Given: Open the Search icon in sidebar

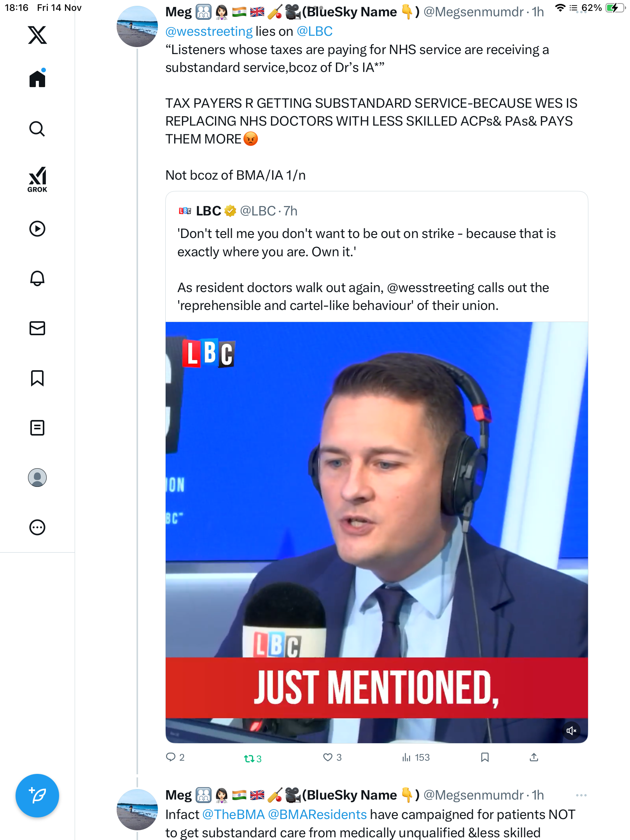Looking at the screenshot, I should [x=37, y=129].
